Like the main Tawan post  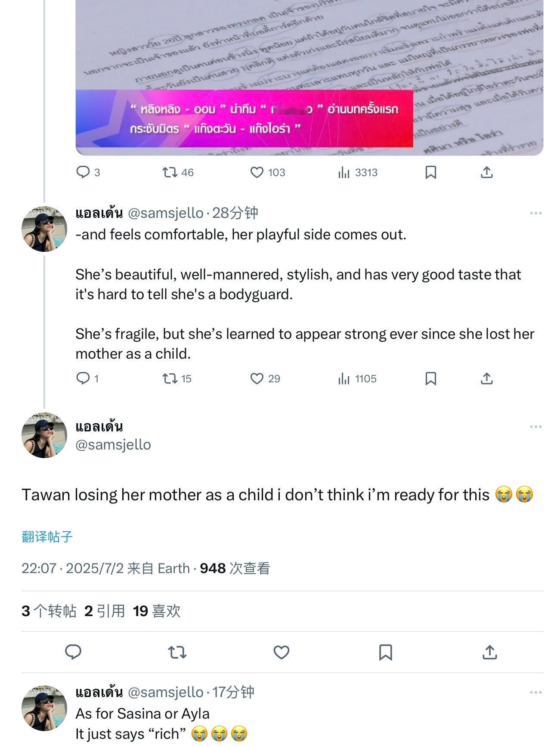click(282, 652)
